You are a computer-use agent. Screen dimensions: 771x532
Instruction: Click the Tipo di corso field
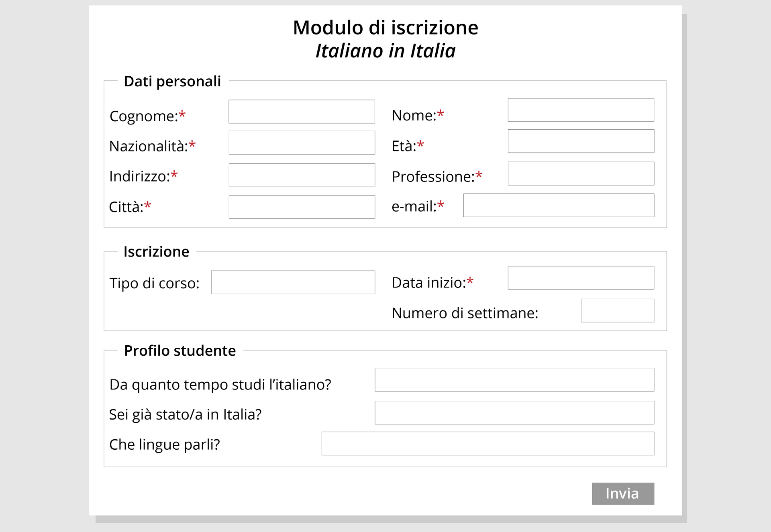pyautogui.click(x=293, y=282)
